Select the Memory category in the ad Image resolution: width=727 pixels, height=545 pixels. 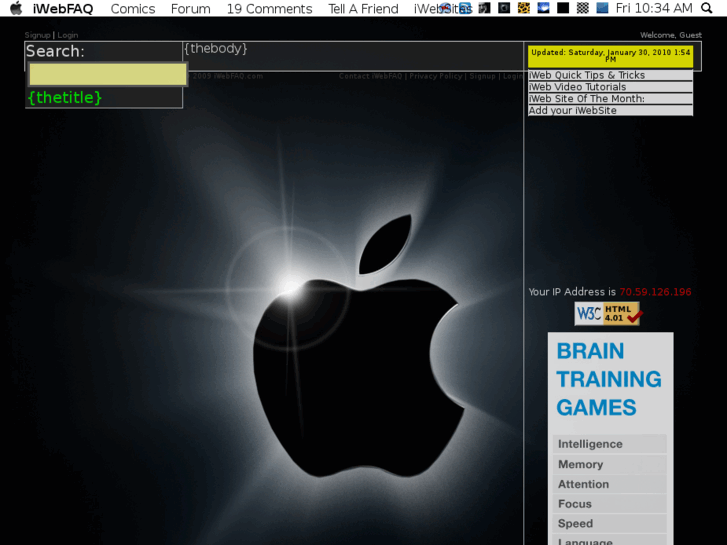[580, 464]
